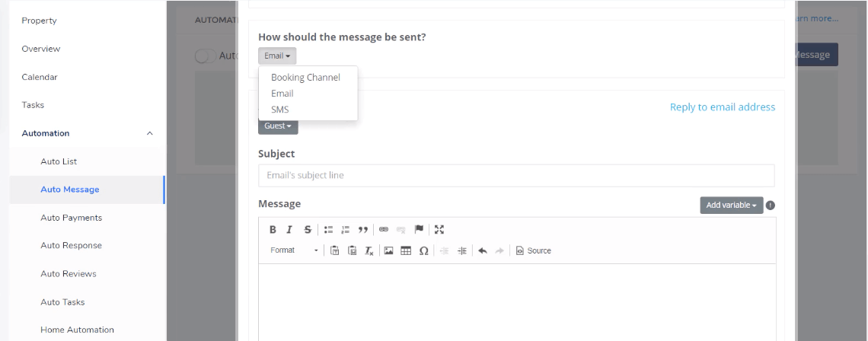Open the Email send-method dropdown

point(277,56)
